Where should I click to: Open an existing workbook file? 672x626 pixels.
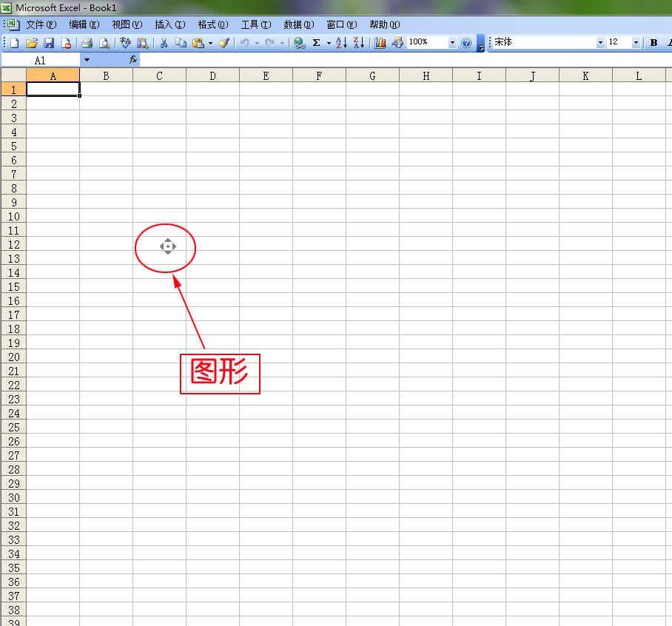coord(31,43)
